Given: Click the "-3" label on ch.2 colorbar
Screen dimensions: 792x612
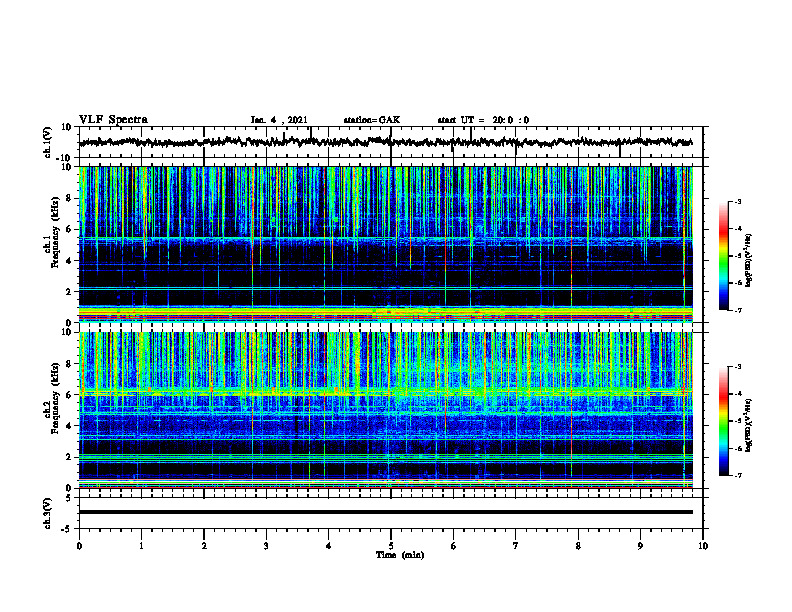Looking at the screenshot, I should [738, 367].
